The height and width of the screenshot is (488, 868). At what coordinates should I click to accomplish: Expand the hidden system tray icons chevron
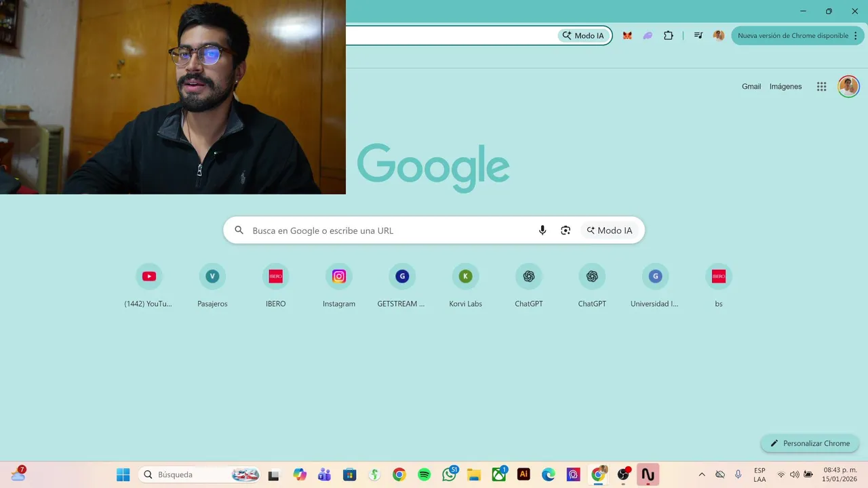point(702,474)
